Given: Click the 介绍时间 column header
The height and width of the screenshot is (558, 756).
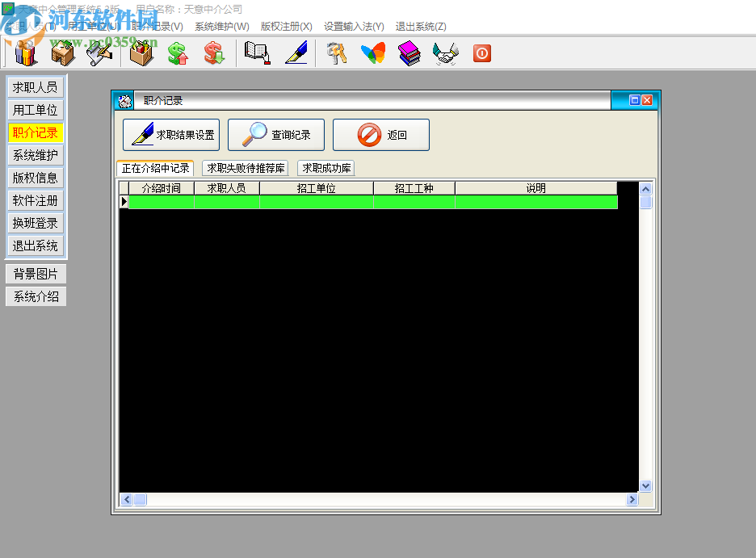Looking at the screenshot, I should (x=162, y=188).
